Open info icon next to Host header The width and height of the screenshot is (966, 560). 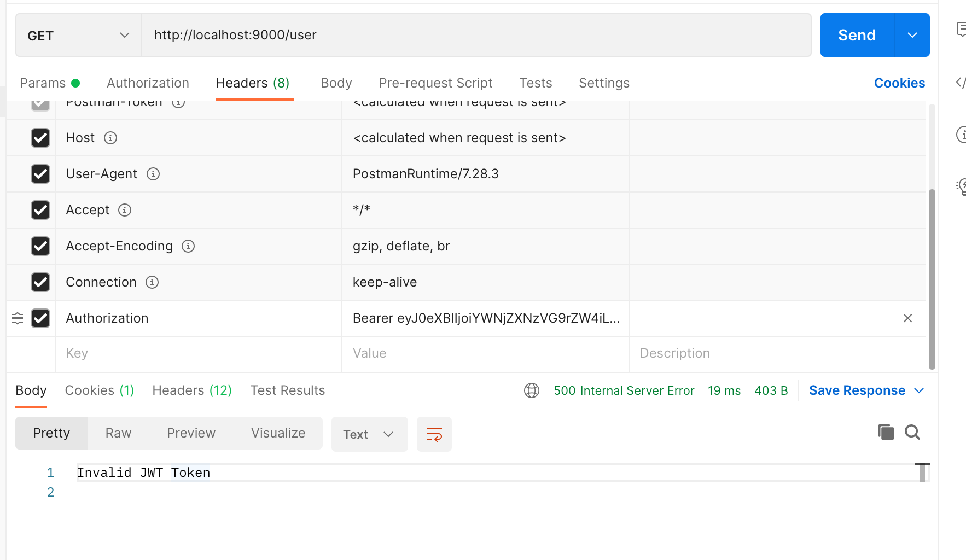pyautogui.click(x=110, y=138)
